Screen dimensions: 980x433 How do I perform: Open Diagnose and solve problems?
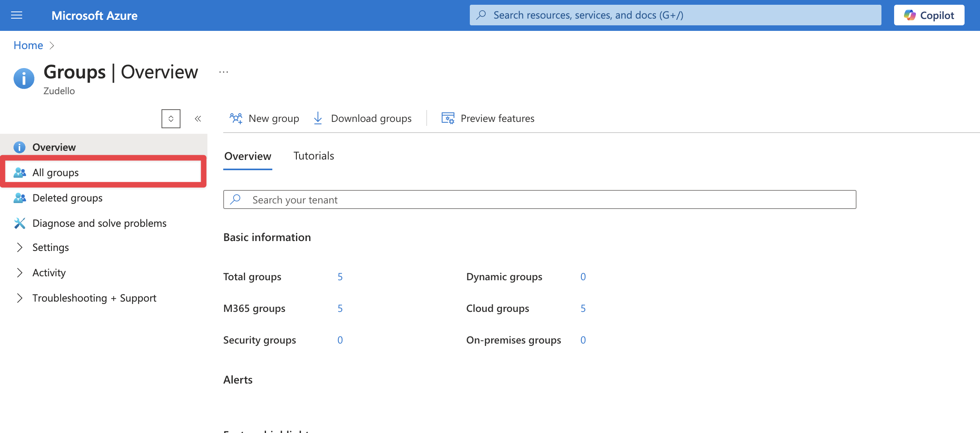coord(103,223)
